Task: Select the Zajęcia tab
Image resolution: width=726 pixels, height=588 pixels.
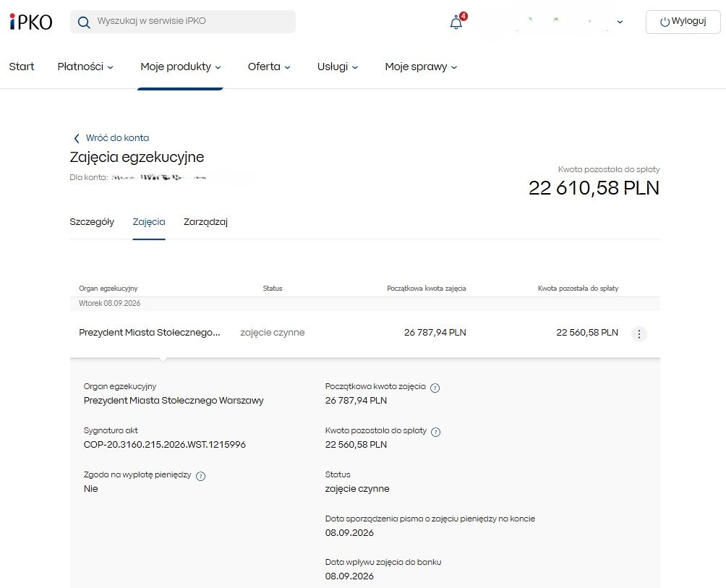Action: [149, 222]
